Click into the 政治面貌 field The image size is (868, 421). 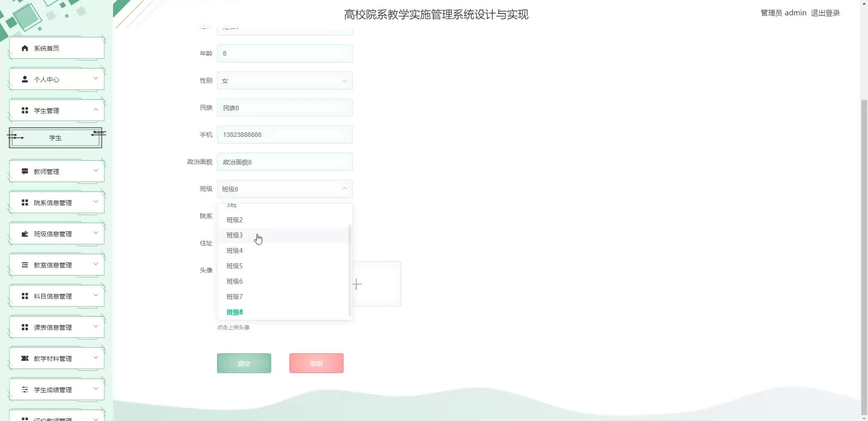pos(285,162)
